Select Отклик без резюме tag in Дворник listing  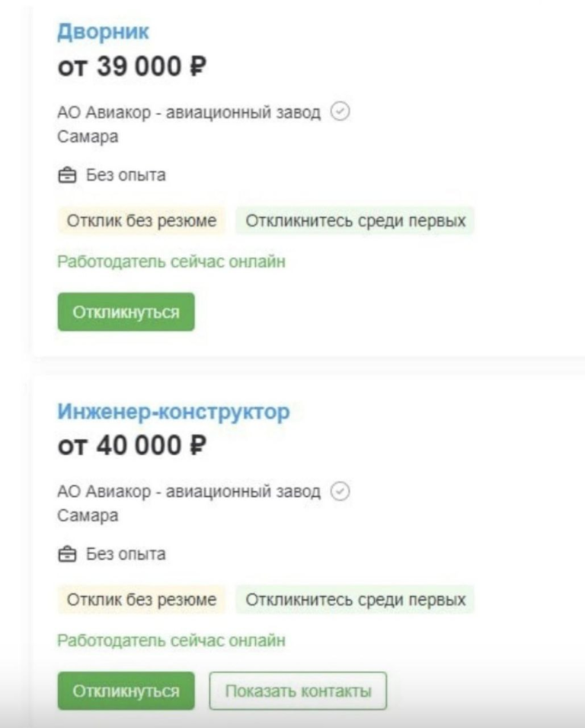click(142, 220)
